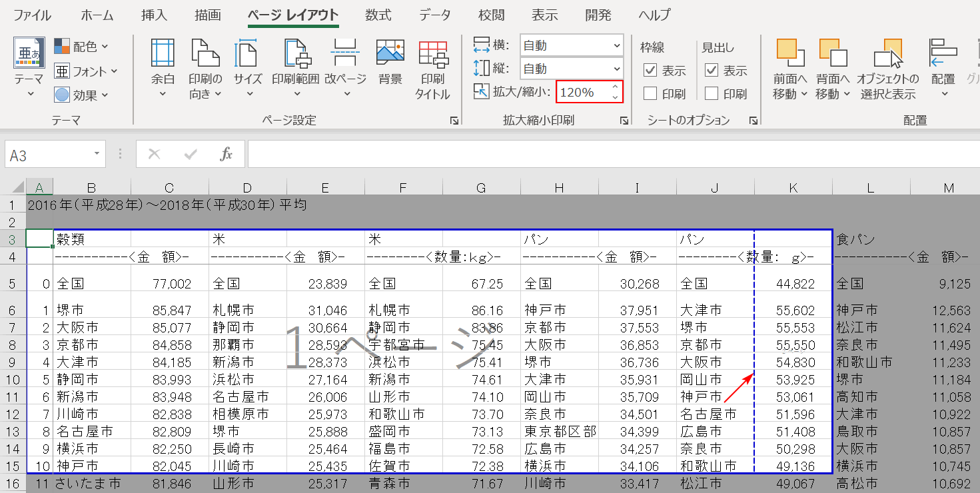Open the シートのオプション dialog launcher

(753, 121)
